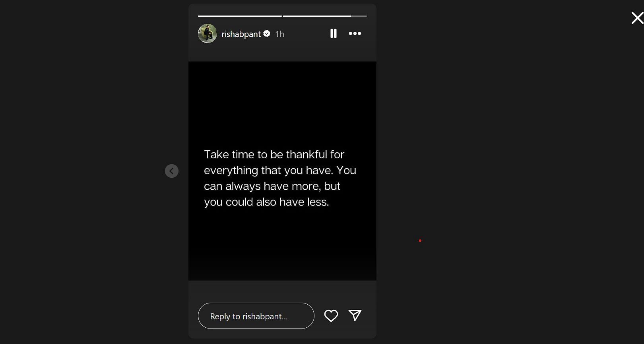Click the quote text in the story
644x344 pixels.
tap(280, 178)
